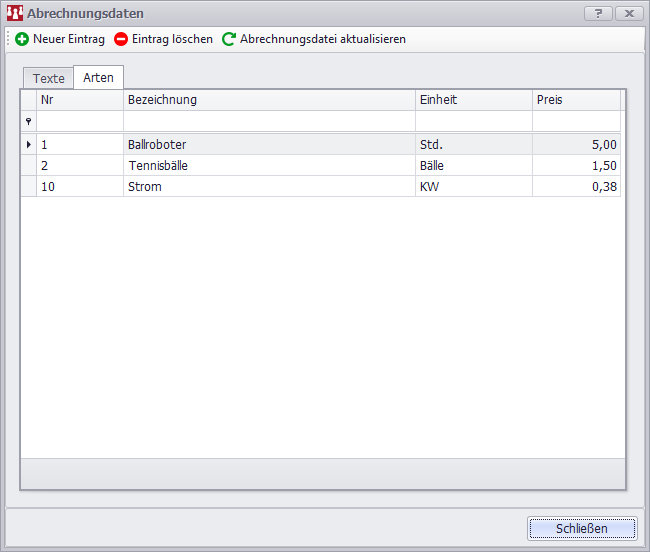Screen dimensions: 650x552
Task: Switch to the Texte tab
Action: coord(48,78)
